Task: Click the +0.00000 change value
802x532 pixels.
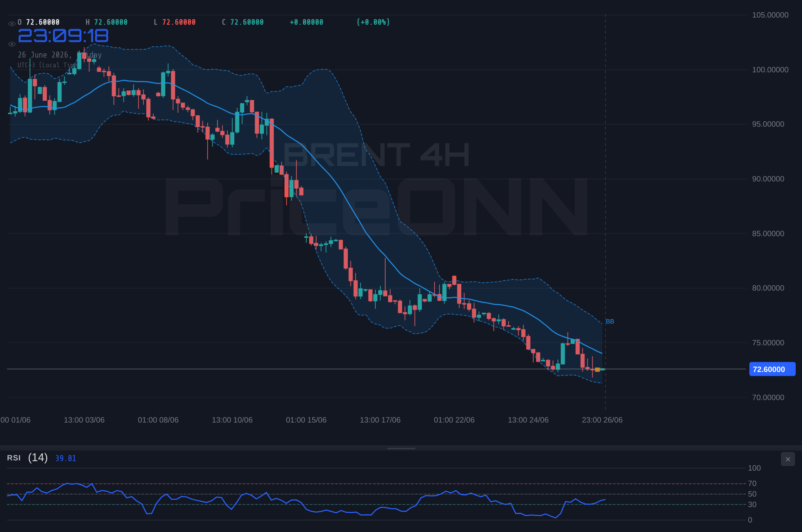Action: click(307, 22)
